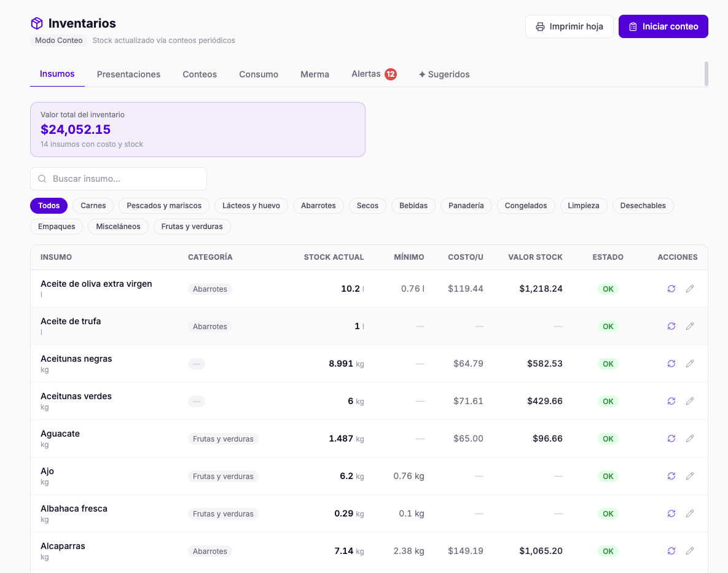Image resolution: width=728 pixels, height=573 pixels.
Task: Activate the Todos filter chip
Action: click(x=49, y=206)
